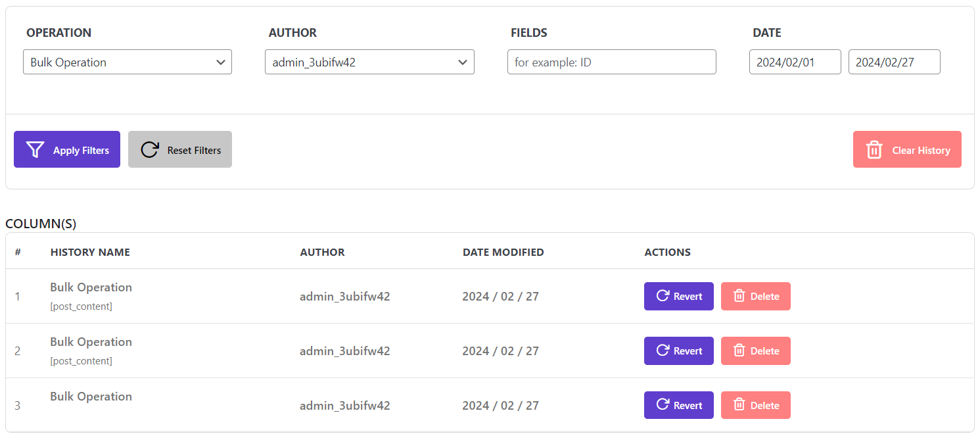
Task: Click the funnel icon in Apply Filters
Action: 35,150
